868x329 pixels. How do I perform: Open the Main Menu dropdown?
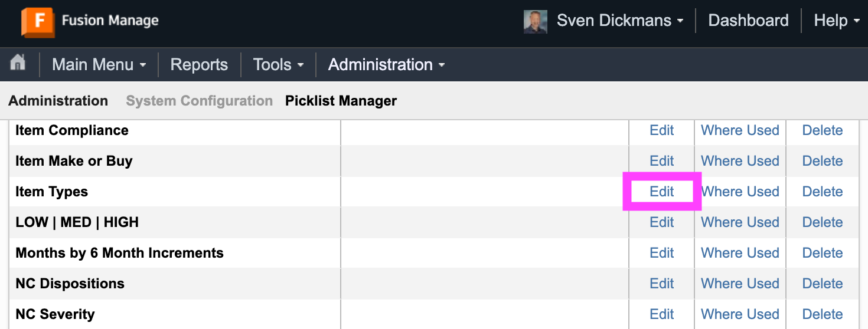click(x=99, y=64)
